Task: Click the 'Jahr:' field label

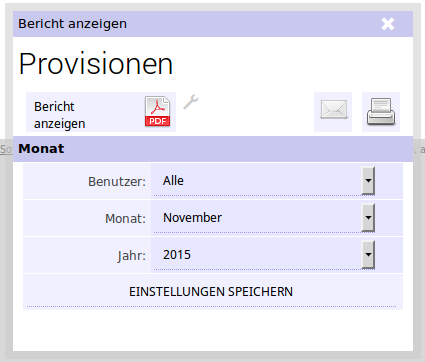Action: tap(131, 256)
